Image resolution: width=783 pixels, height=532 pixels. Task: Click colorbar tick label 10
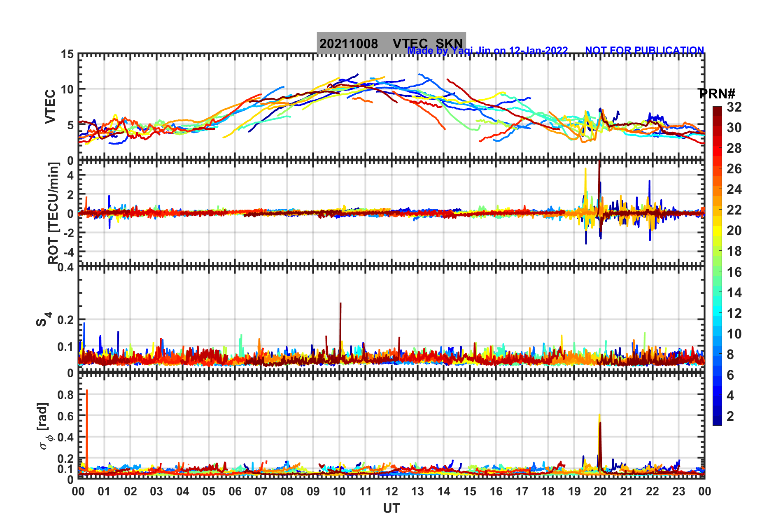734,334
